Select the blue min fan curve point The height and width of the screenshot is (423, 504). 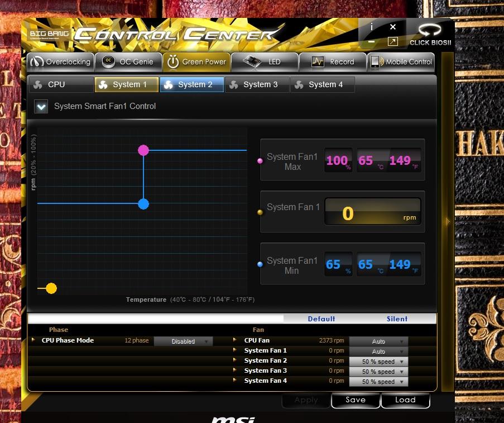(143, 204)
